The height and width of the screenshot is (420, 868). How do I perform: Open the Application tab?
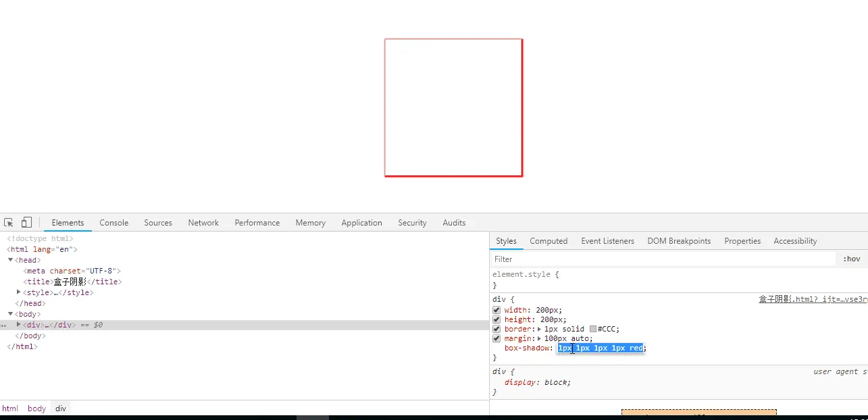(x=361, y=223)
